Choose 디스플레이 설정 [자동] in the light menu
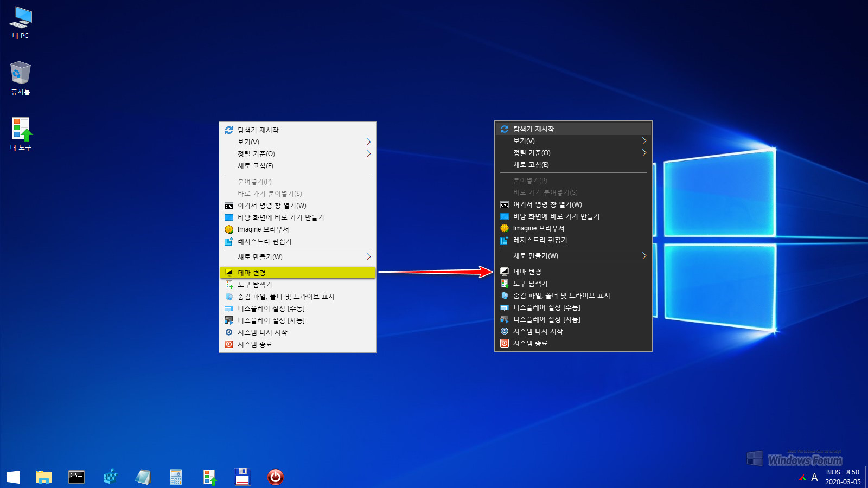Viewport: 868px width, 488px height. point(298,320)
